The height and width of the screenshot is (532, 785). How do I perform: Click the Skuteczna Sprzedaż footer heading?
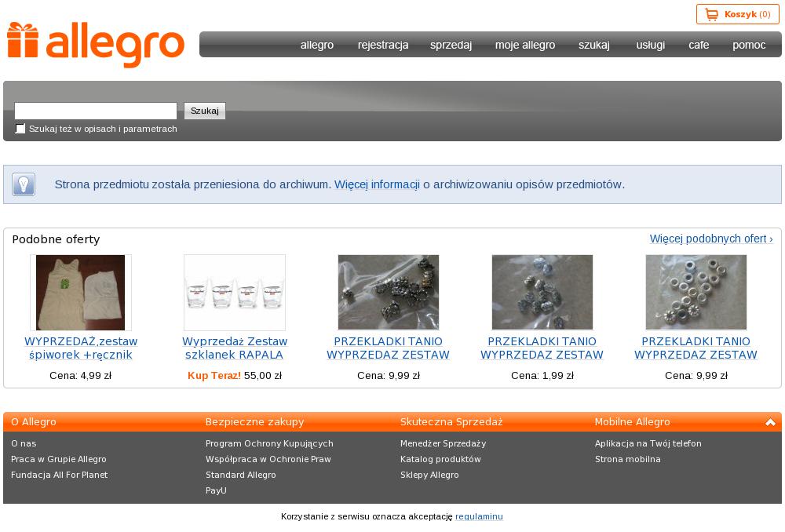pyautogui.click(x=451, y=422)
